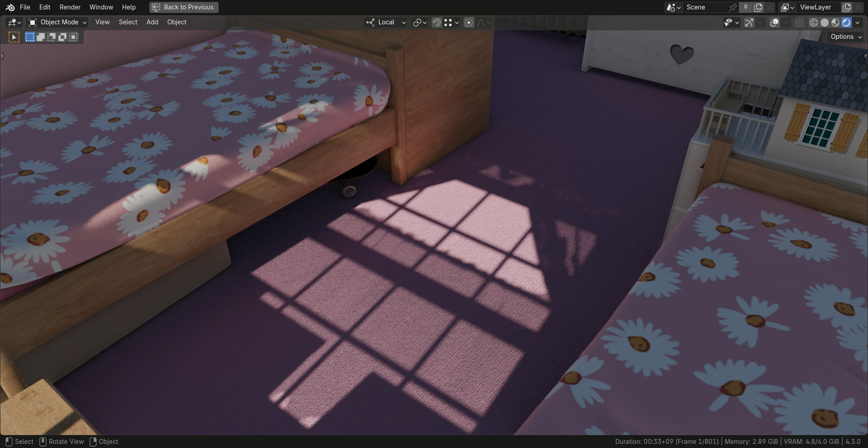
Task: Click the Blender logo app menu
Action: coord(10,7)
